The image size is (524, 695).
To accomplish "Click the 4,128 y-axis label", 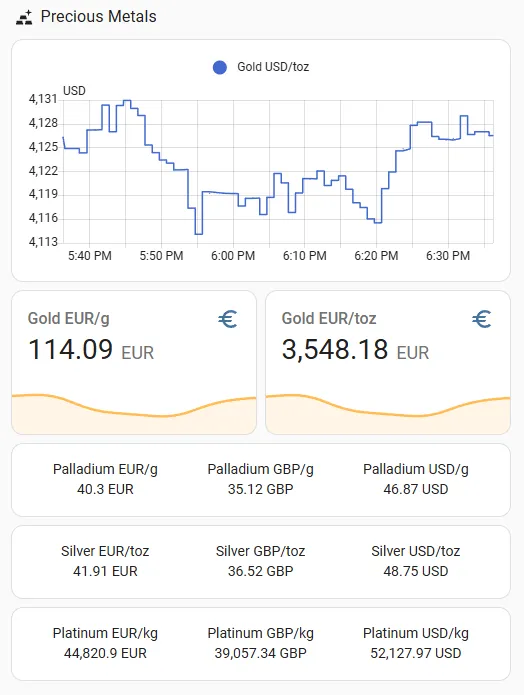I will (43, 123).
